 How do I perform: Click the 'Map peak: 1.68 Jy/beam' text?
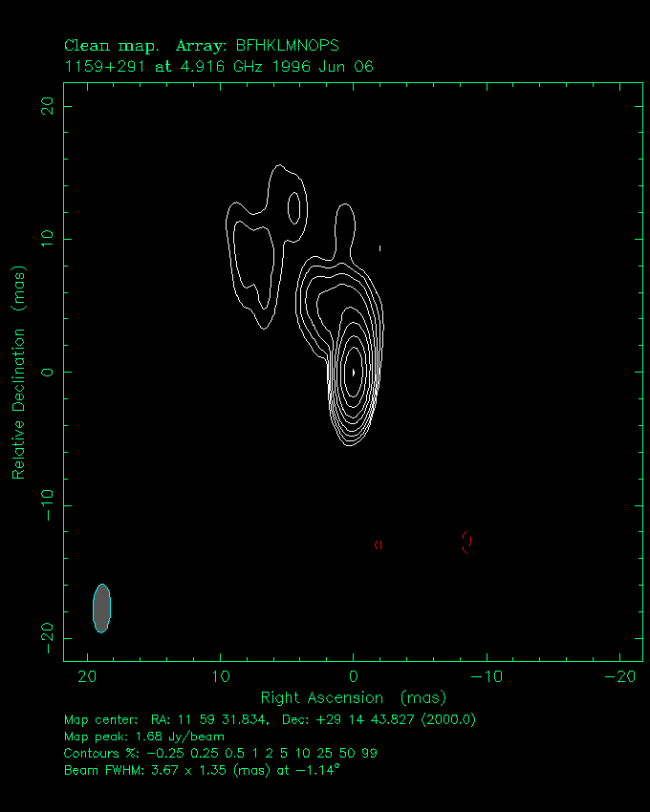(143, 737)
